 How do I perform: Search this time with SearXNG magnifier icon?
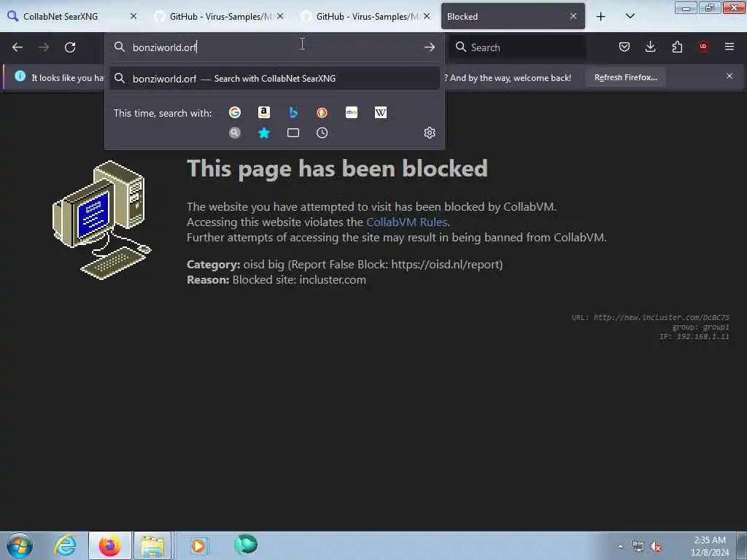pyautogui.click(x=235, y=133)
